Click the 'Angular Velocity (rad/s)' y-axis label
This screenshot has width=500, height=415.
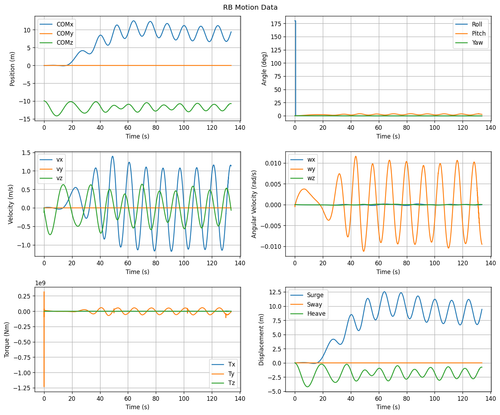[254, 204]
